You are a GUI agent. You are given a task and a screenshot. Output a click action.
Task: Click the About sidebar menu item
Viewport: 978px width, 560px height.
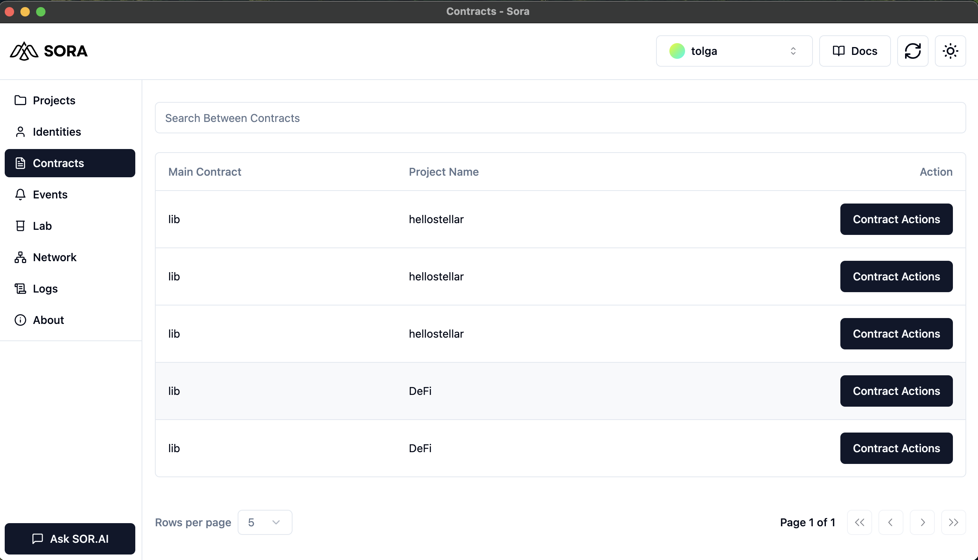pos(48,320)
